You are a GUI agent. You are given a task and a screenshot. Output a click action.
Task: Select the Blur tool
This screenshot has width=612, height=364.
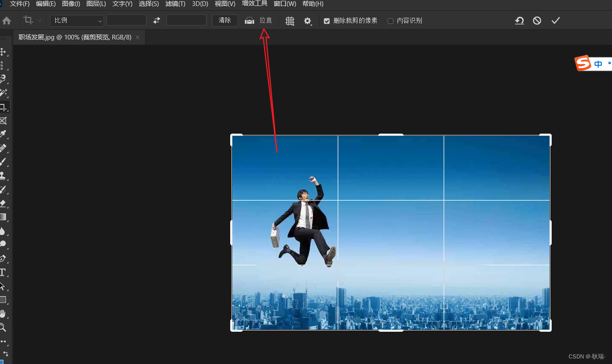(3, 231)
